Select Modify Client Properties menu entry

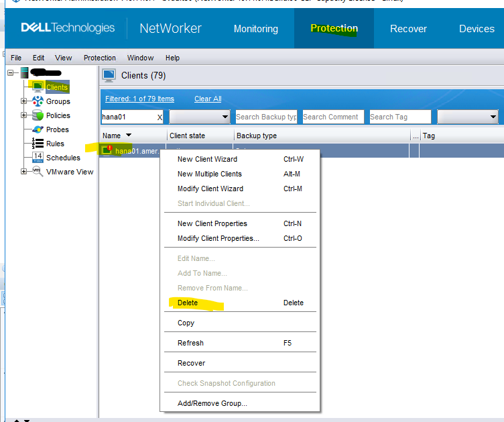218,238
